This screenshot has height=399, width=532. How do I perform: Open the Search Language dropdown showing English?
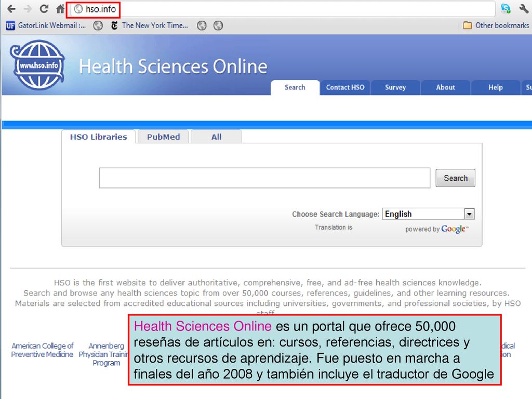click(x=428, y=214)
